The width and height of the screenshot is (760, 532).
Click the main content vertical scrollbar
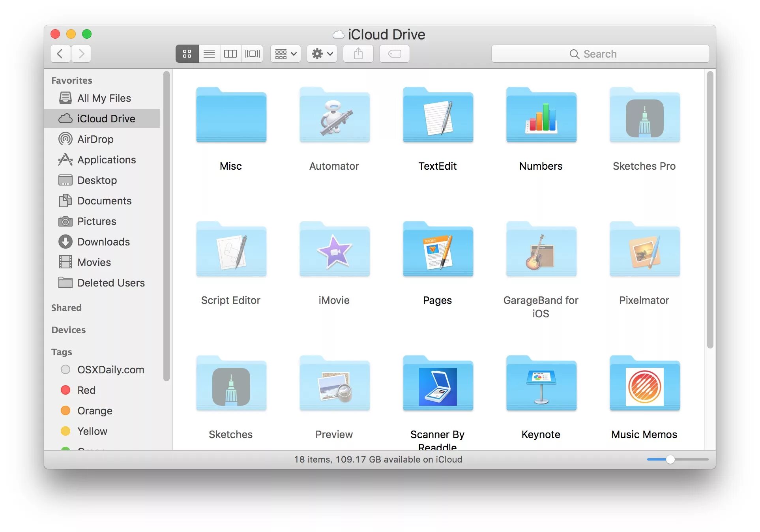(710, 210)
